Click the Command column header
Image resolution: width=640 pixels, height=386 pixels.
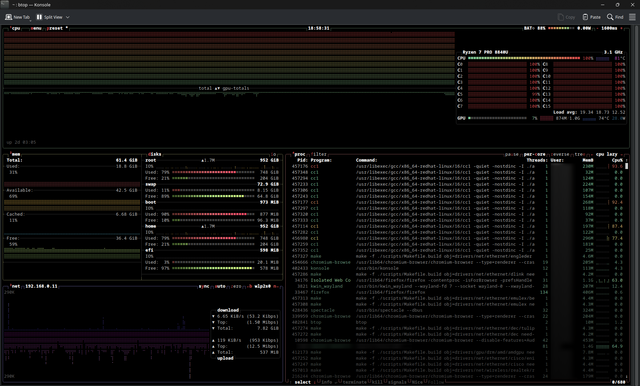click(367, 160)
